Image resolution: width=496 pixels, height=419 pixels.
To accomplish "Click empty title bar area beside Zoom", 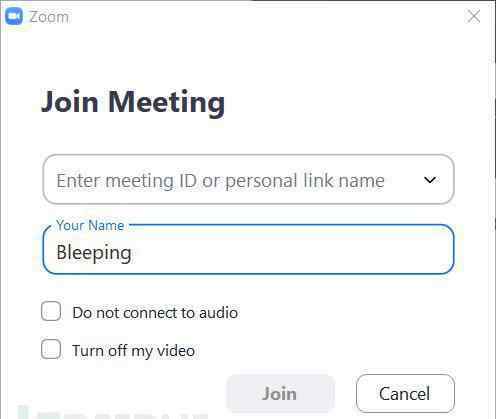I will [x=267, y=16].
